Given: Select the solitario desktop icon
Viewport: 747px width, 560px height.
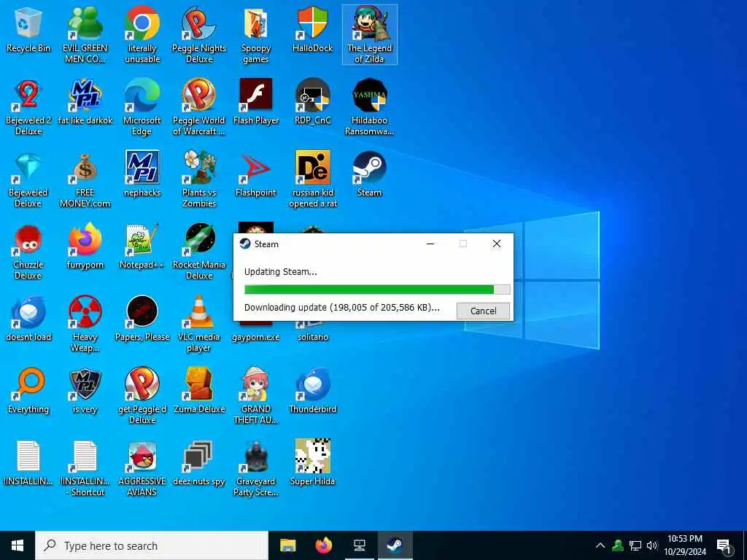Looking at the screenshot, I should tap(313, 330).
